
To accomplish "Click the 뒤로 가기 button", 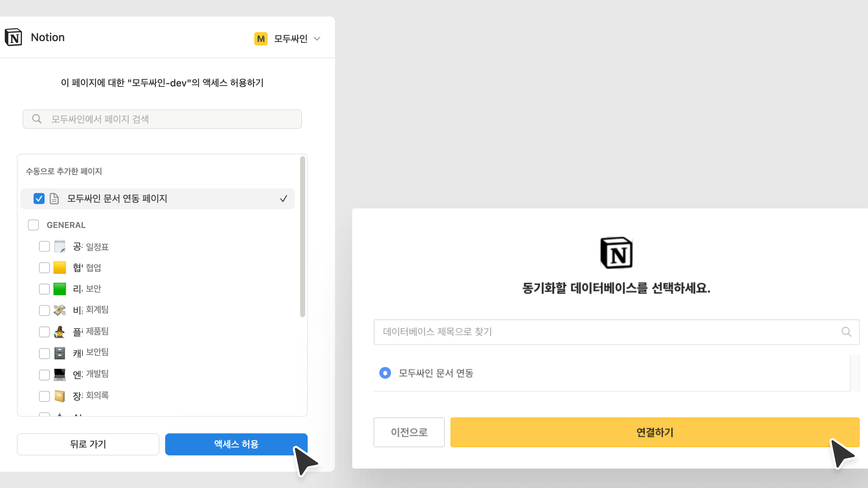I will pyautogui.click(x=88, y=444).
